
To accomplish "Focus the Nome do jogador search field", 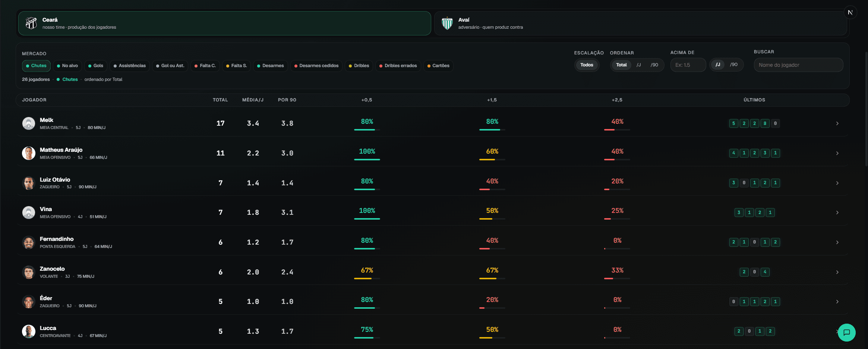I will pos(798,65).
